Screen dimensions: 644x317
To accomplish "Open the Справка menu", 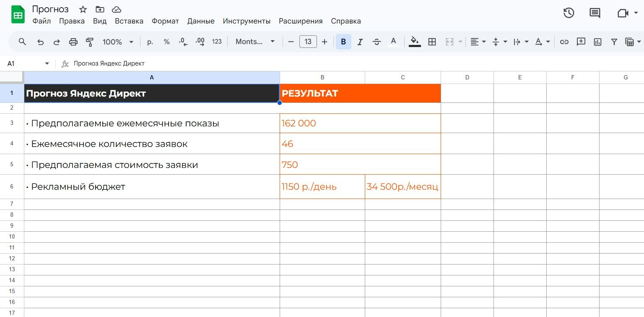I will click(x=346, y=21).
